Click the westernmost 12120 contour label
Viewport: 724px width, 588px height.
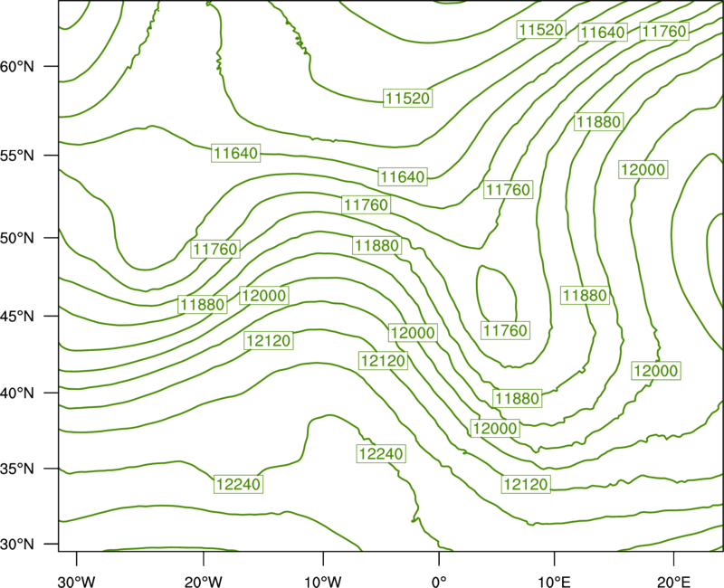(x=269, y=341)
